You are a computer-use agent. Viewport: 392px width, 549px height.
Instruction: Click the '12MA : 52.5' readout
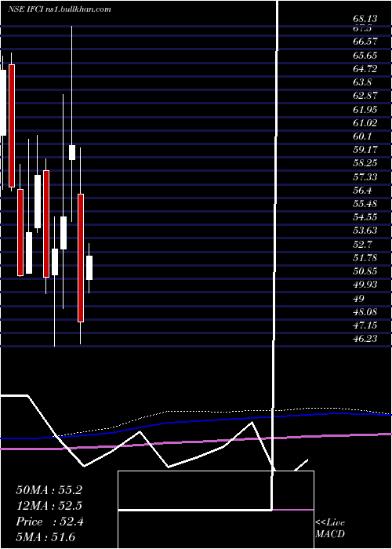(x=49, y=506)
